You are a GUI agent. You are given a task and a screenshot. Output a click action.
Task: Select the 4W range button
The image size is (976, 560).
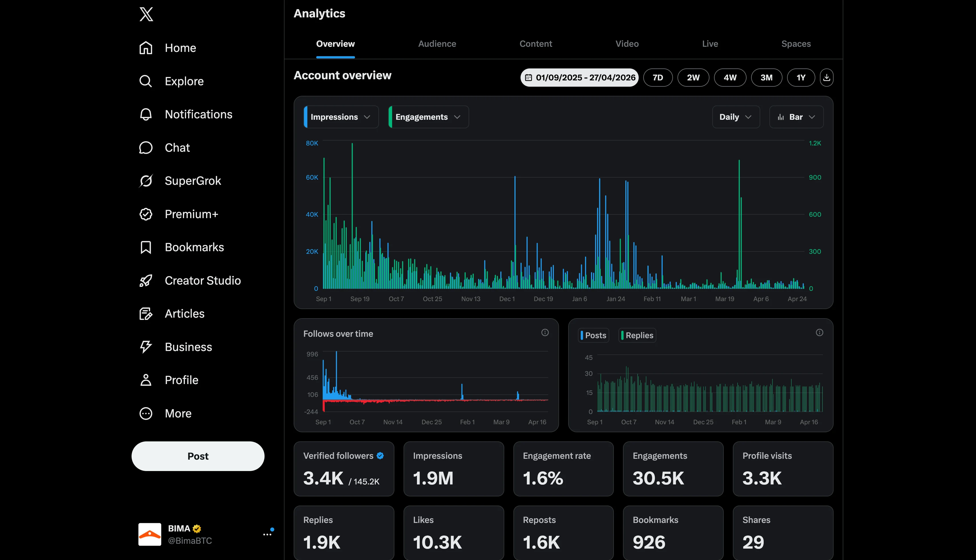pyautogui.click(x=730, y=78)
